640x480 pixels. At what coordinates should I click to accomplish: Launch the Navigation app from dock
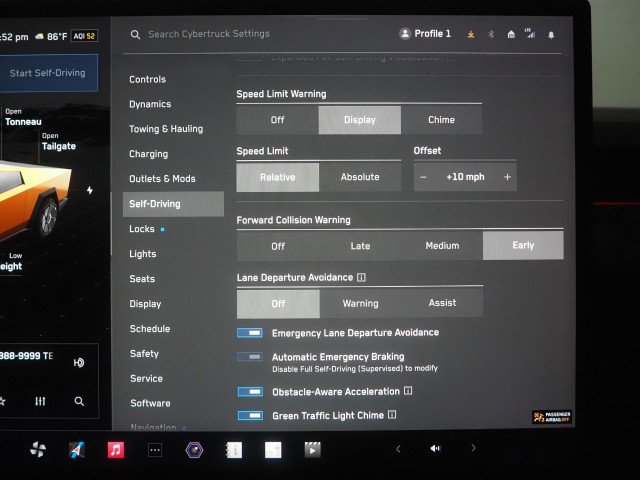click(76, 450)
